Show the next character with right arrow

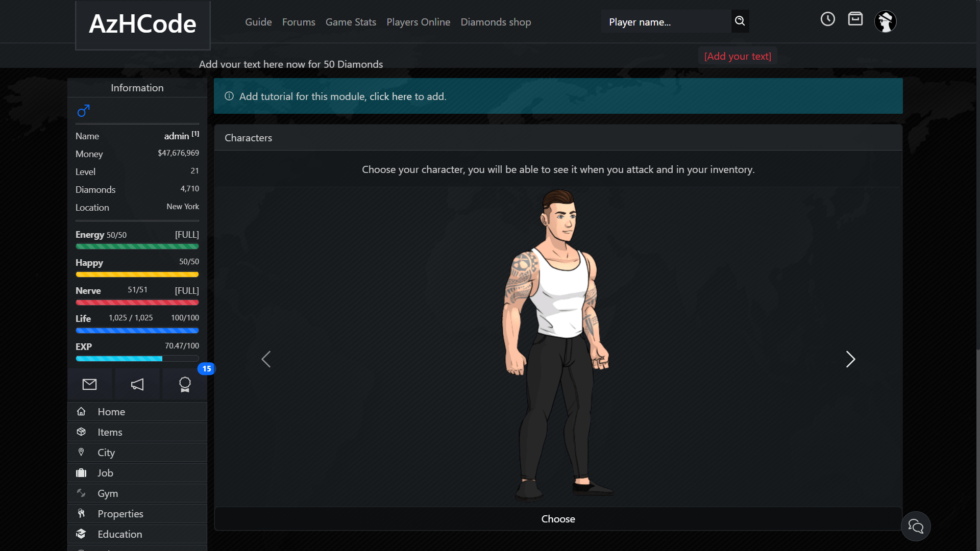(x=850, y=359)
